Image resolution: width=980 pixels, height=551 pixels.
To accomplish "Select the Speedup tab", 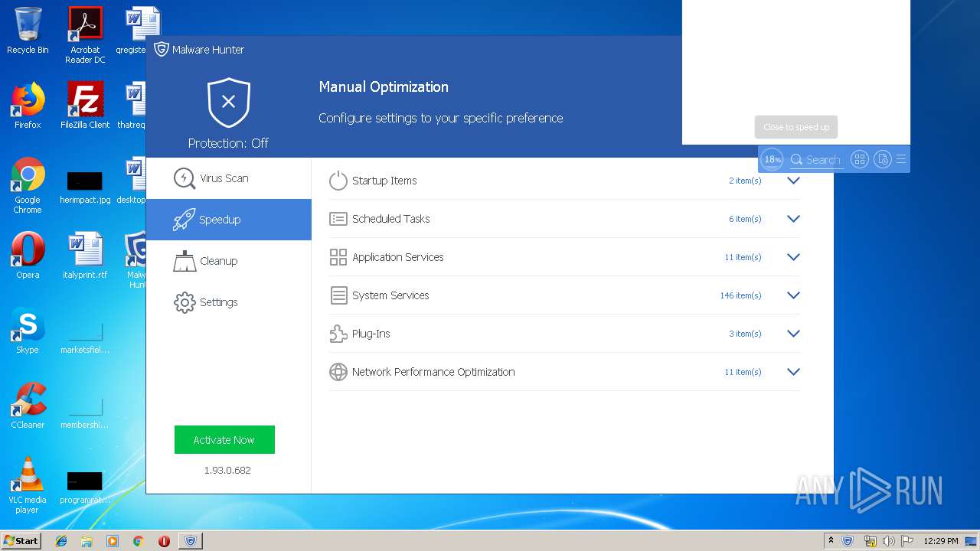I will coord(228,220).
